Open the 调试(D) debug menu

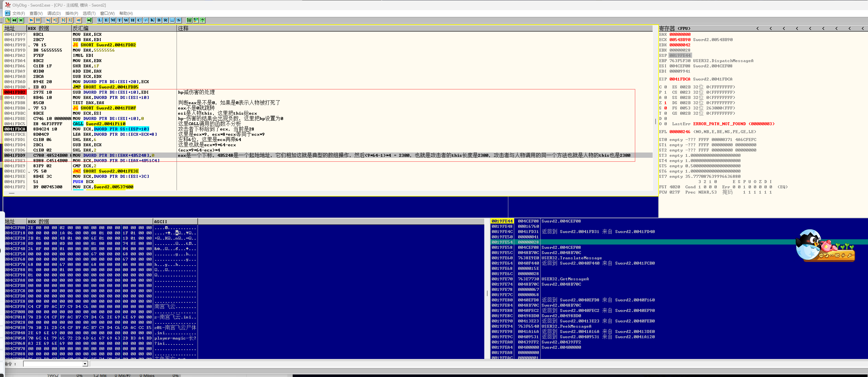pos(54,13)
